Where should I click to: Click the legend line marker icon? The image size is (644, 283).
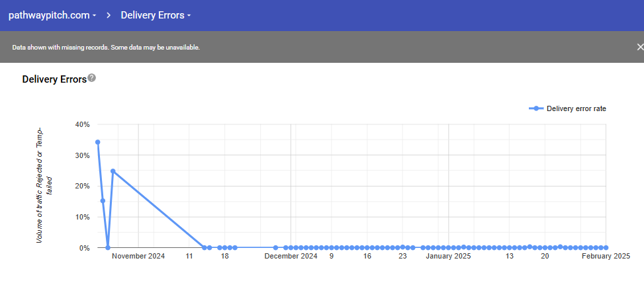point(536,108)
